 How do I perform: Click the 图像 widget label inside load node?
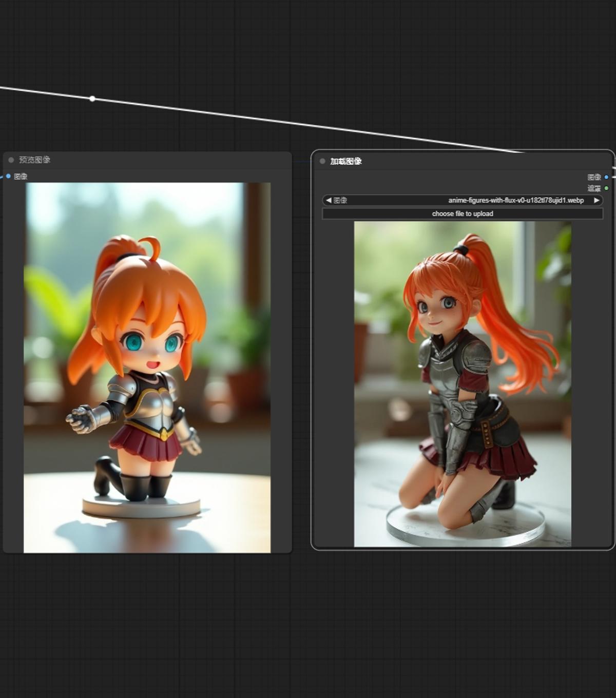pyautogui.click(x=340, y=201)
